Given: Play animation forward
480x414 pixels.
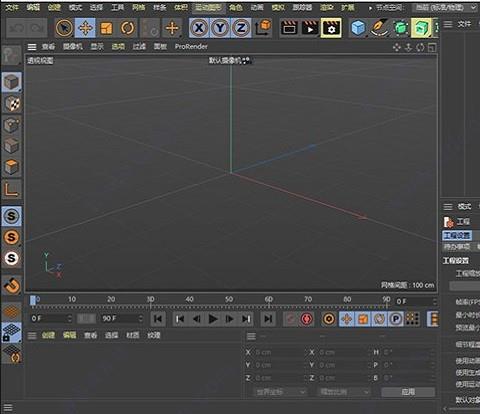Looking at the screenshot, I should (213, 319).
